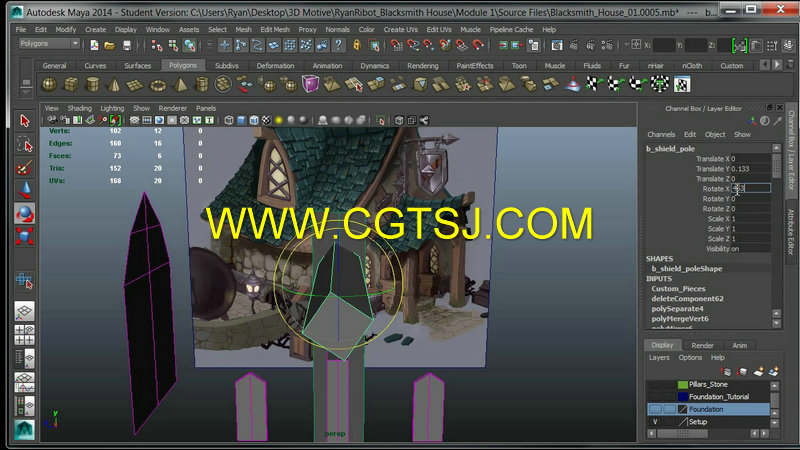This screenshot has width=800, height=450.
Task: Toggle visibility box of Pillars_Stone layer
Action: point(655,384)
